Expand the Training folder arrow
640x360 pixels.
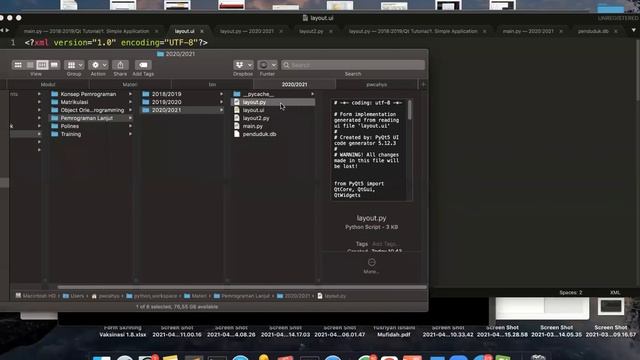(x=130, y=134)
